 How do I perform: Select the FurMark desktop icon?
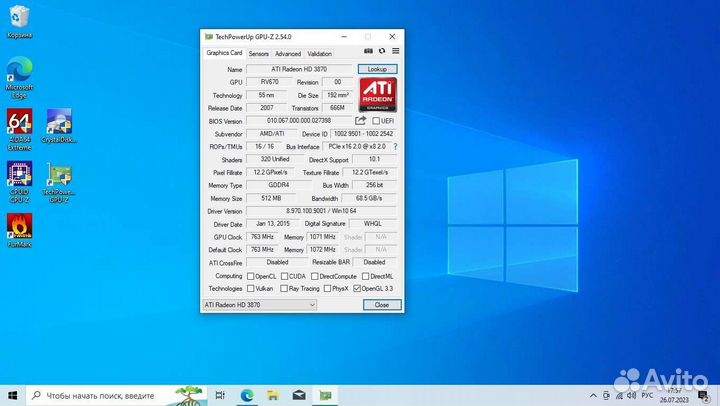[19, 231]
